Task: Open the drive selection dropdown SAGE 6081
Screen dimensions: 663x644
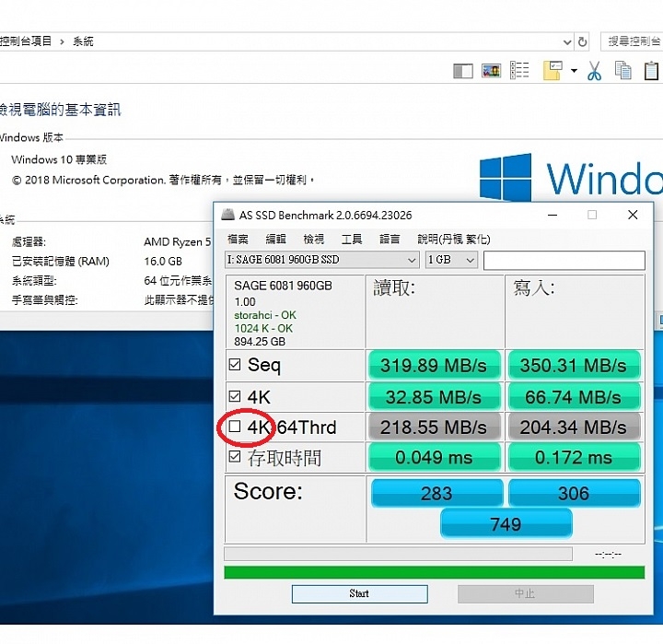Action: [x=321, y=260]
